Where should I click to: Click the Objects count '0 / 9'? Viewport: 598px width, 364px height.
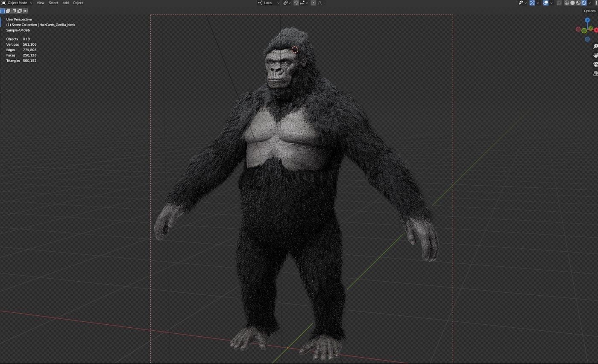(x=26, y=39)
